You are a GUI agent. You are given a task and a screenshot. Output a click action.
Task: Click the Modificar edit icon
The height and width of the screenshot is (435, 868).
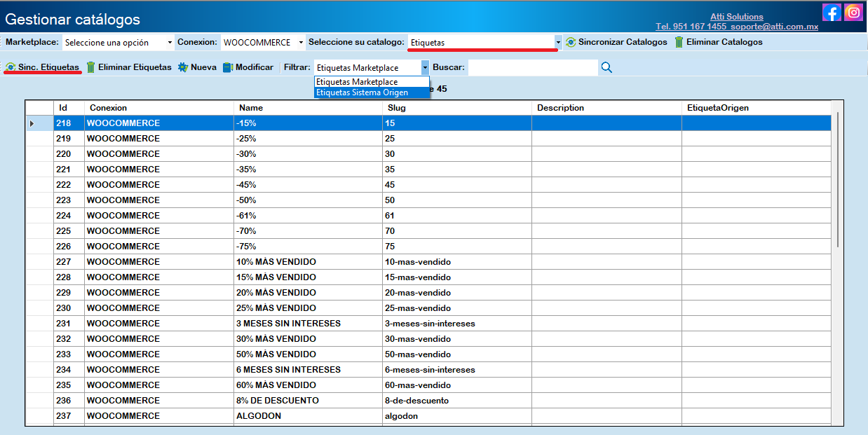pos(227,67)
